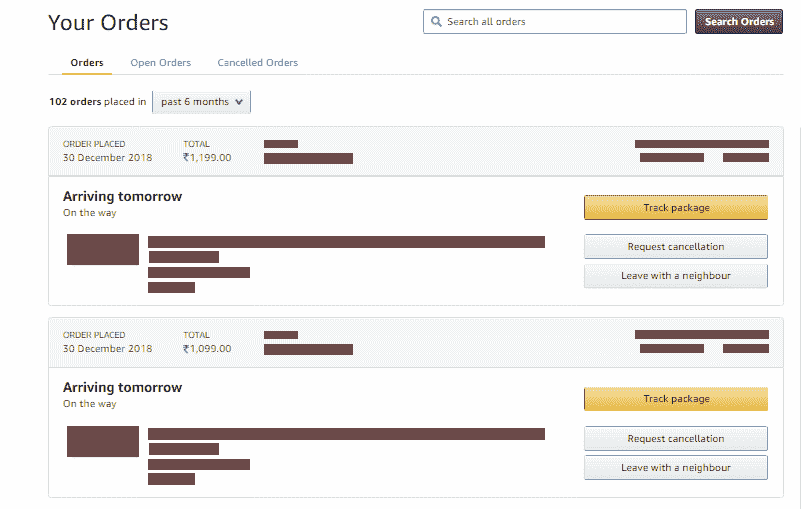Open the first order's product thumbnail
Screen dimensions: 801x509
pyautogui.click(x=103, y=249)
